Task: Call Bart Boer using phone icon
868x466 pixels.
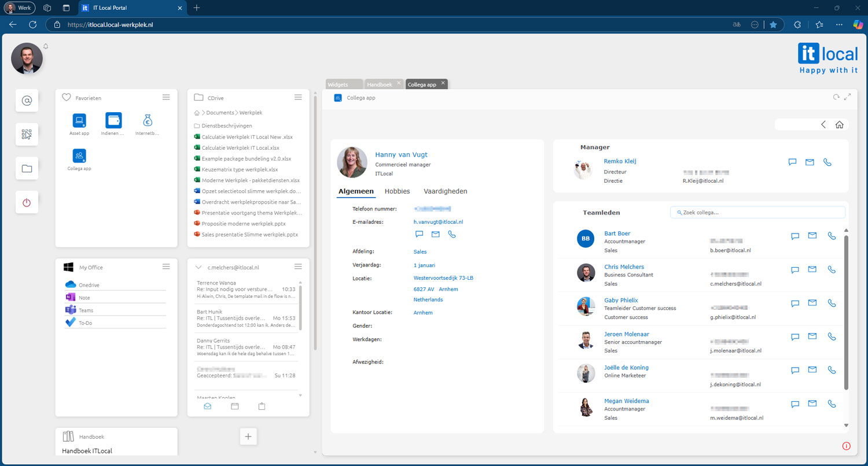Action: (x=832, y=236)
